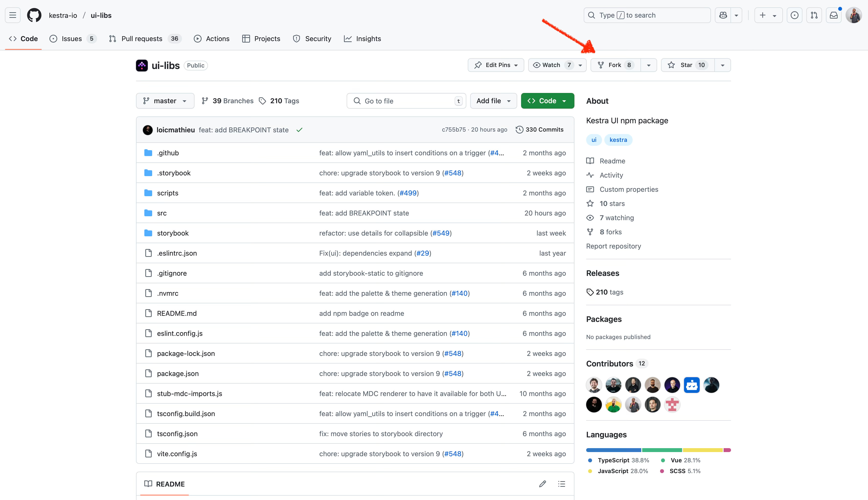Open the Edit Pins dropdown
Image resolution: width=868 pixels, height=500 pixels.
tap(496, 65)
